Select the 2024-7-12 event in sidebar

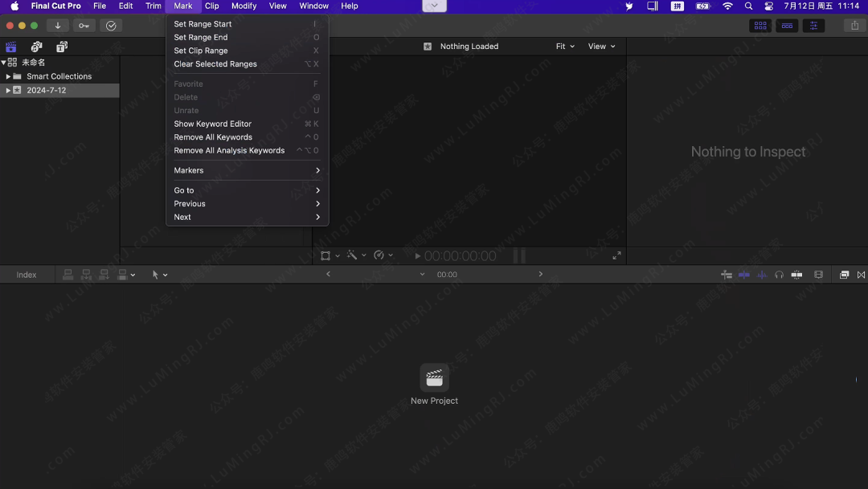47,91
